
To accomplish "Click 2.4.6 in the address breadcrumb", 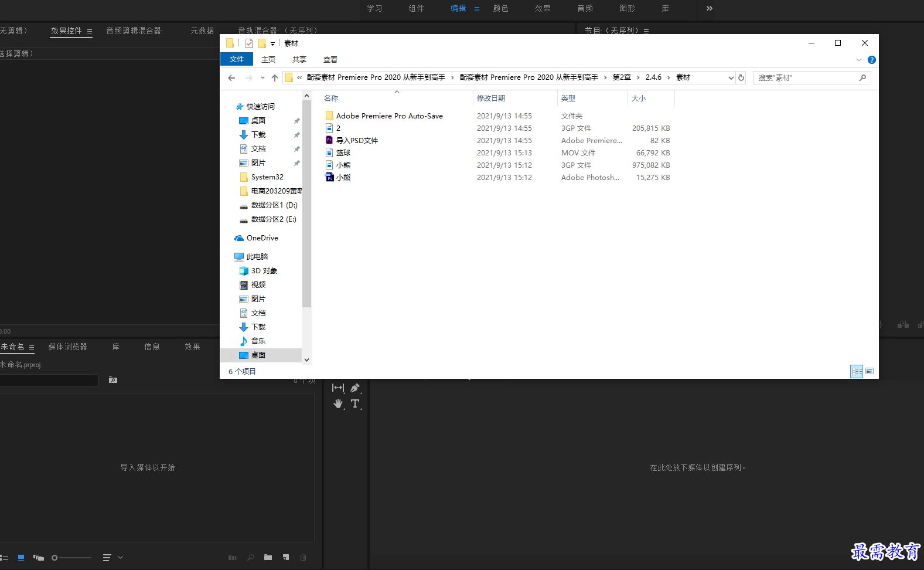I will click(x=653, y=77).
